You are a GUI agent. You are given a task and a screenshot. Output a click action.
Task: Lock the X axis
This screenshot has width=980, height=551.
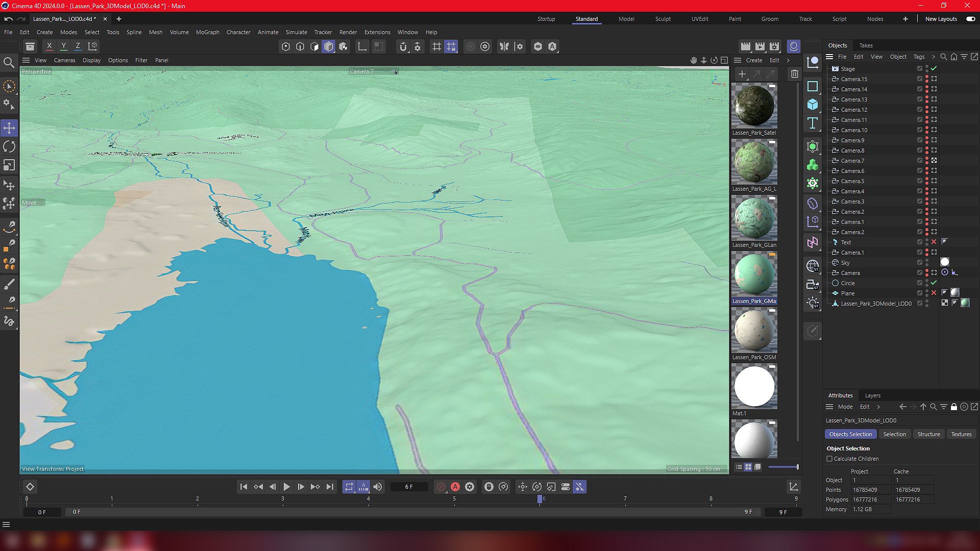(x=50, y=46)
